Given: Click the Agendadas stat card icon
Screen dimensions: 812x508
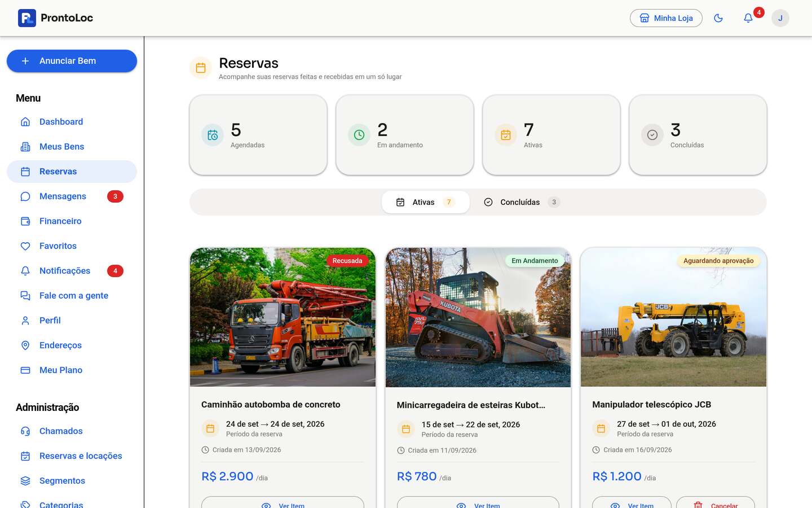Looking at the screenshot, I should coord(213,135).
